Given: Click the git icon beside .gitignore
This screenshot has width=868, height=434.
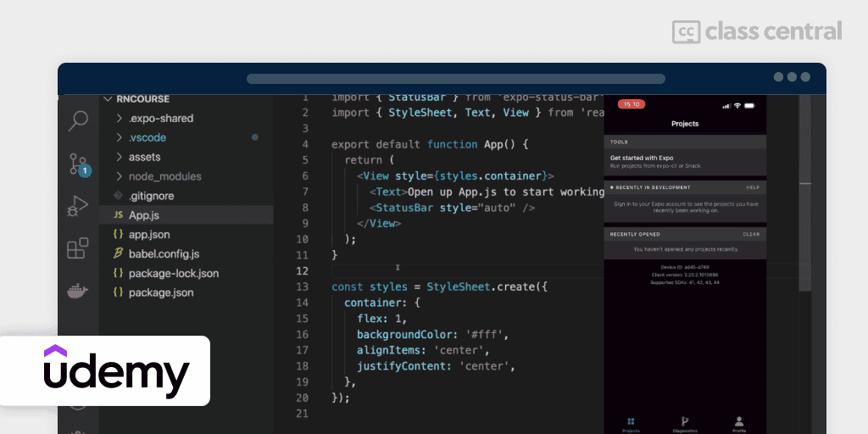Looking at the screenshot, I should tap(117, 196).
